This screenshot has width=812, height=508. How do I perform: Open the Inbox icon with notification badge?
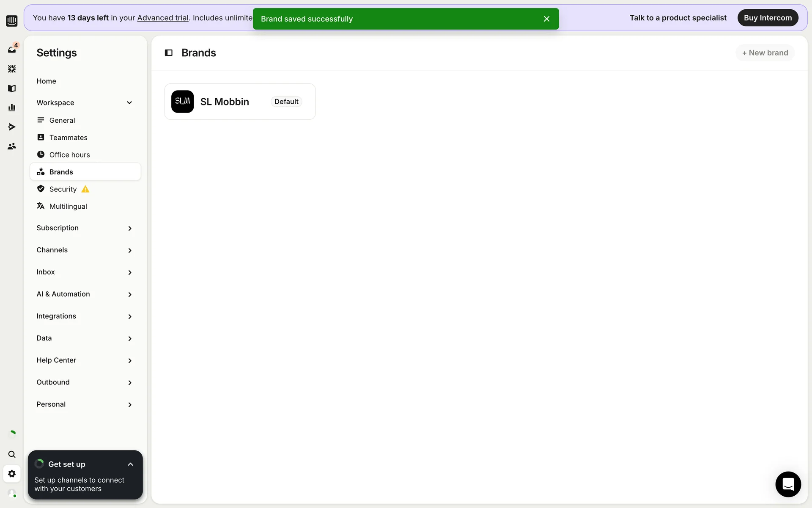(x=12, y=50)
